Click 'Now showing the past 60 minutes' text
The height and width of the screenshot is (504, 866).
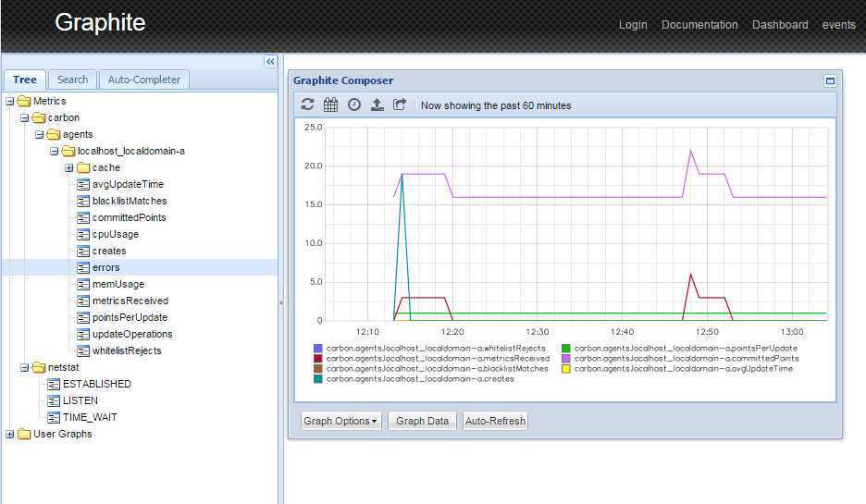pos(496,105)
